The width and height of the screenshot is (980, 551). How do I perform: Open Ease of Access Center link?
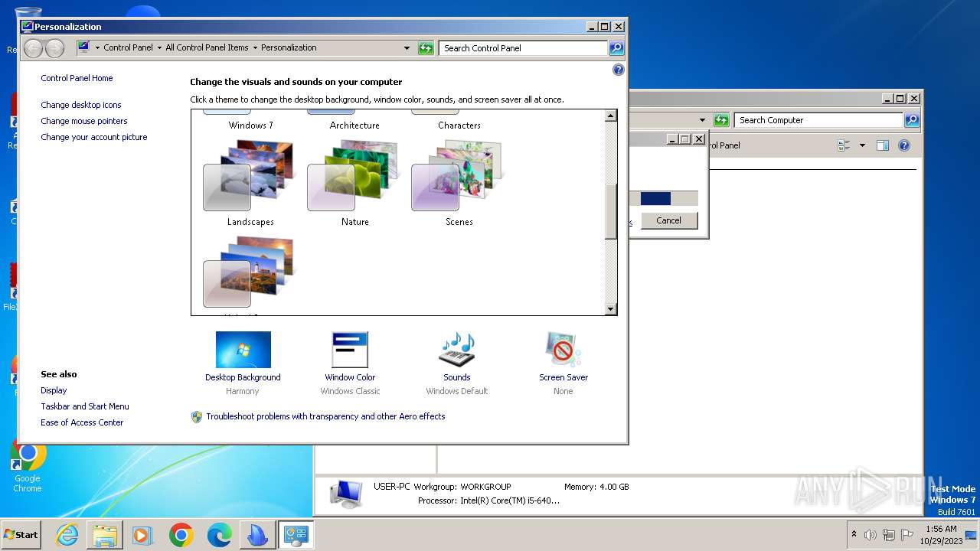(x=82, y=422)
